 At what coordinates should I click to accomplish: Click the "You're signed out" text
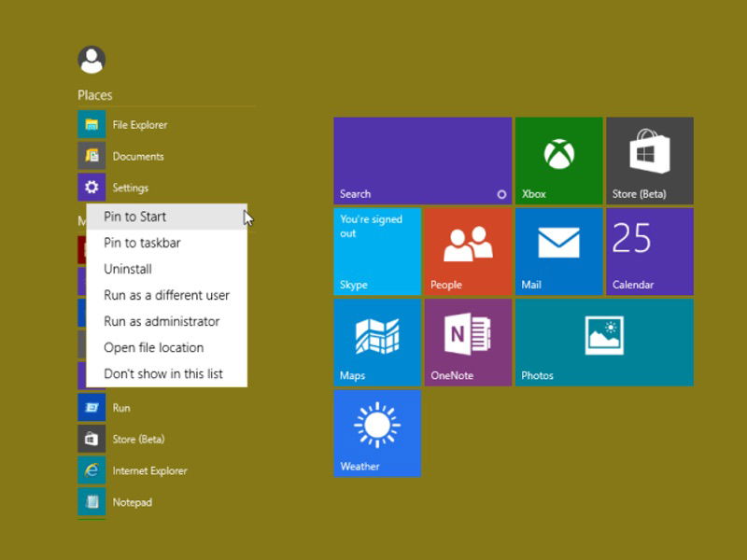371,226
